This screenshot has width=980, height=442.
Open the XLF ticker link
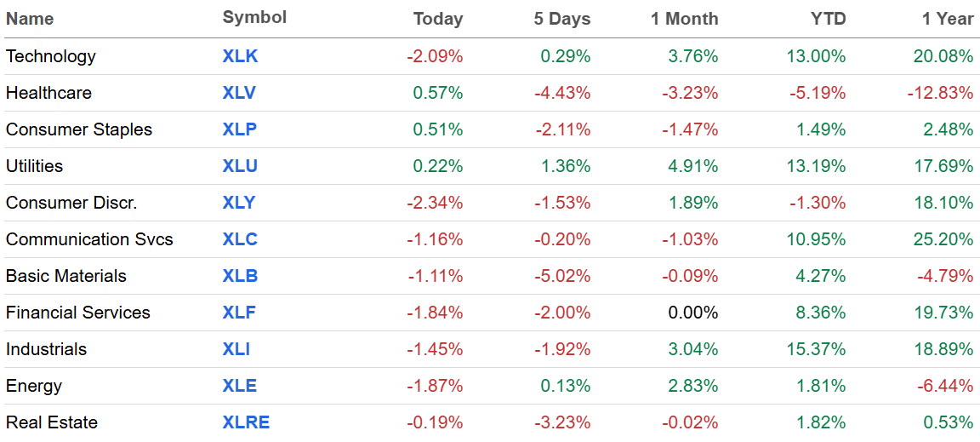click(x=239, y=313)
